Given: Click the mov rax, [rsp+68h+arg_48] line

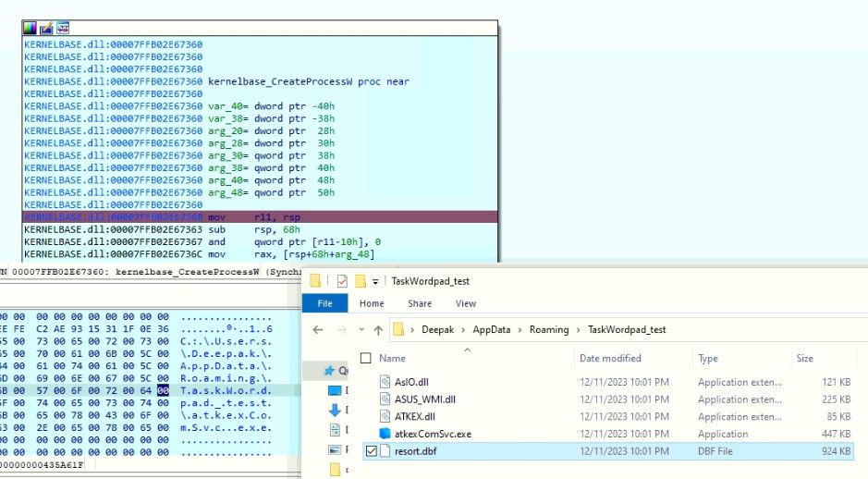Looking at the screenshot, I should click(200, 254).
